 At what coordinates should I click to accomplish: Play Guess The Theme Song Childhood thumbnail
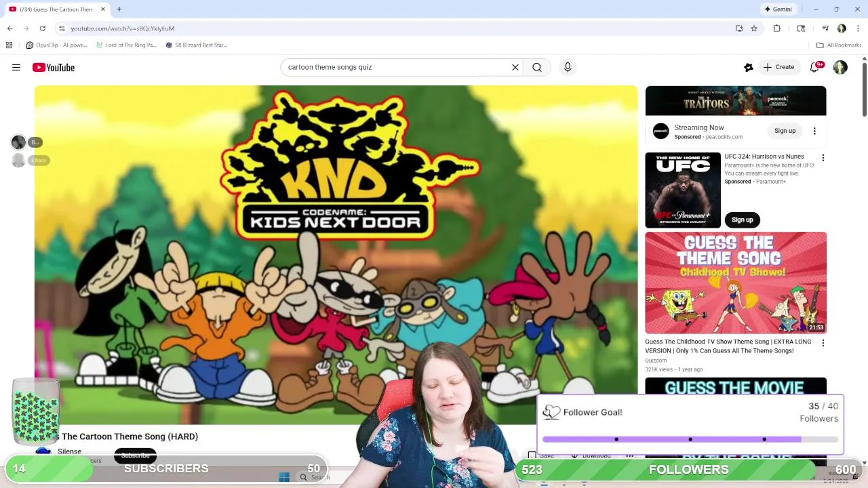[736, 283]
